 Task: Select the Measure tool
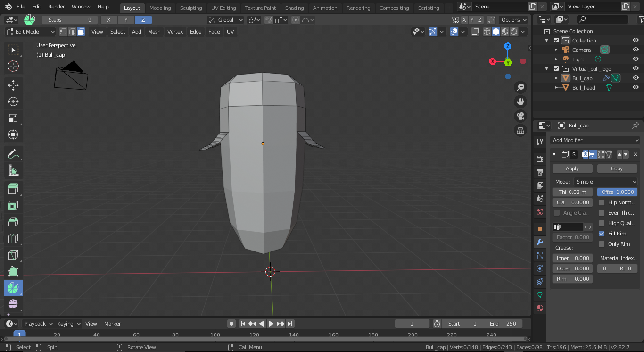pyautogui.click(x=13, y=170)
